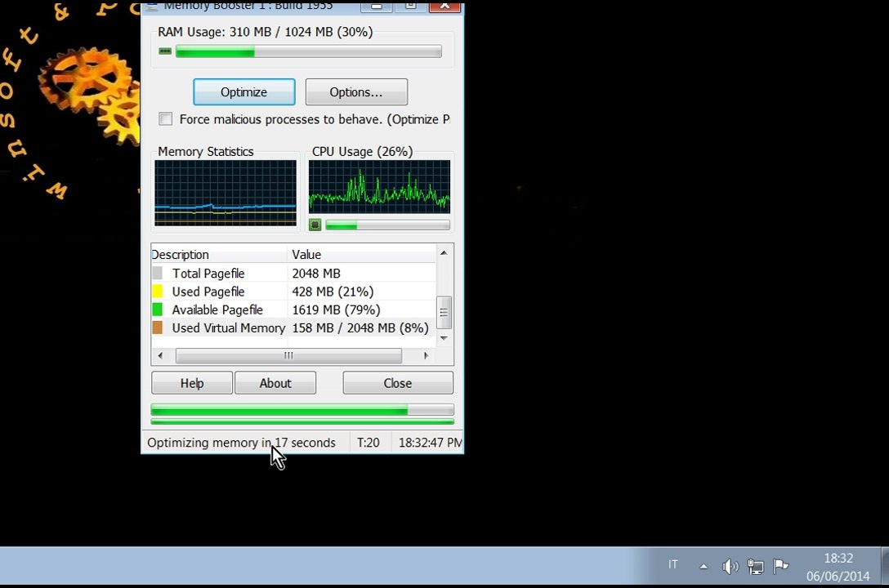Click the RAM usage progress bar
This screenshot has width=889, height=588.
pos(308,51)
